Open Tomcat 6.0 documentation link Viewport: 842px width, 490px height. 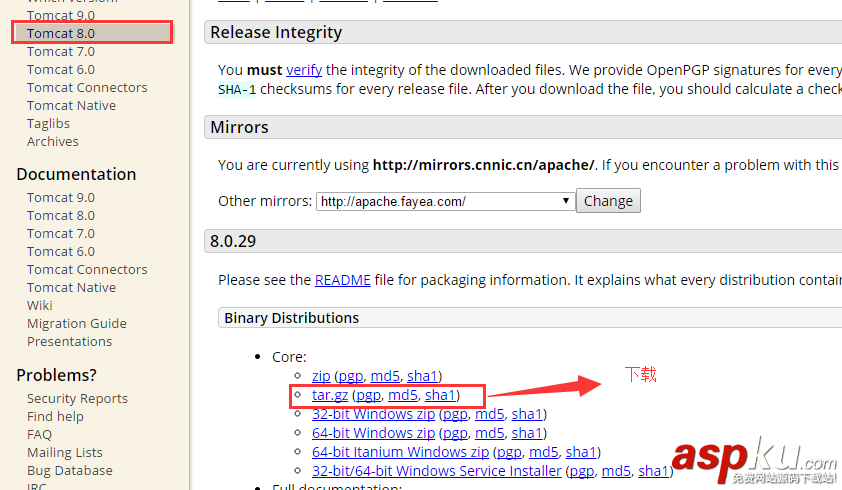pyautogui.click(x=61, y=251)
